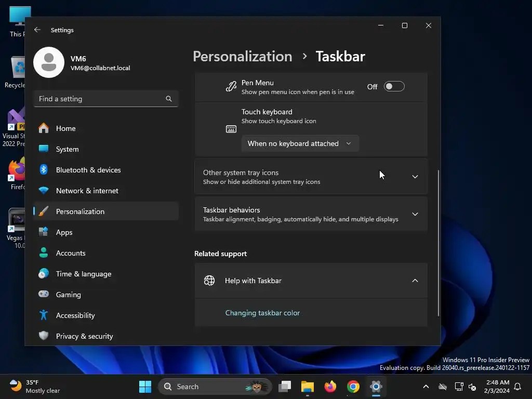The height and width of the screenshot is (399, 532).
Task: Open Task View from the taskbar
Action: click(x=285, y=387)
